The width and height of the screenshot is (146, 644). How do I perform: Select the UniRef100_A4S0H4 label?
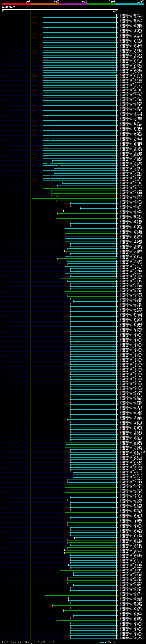pos(131,191)
